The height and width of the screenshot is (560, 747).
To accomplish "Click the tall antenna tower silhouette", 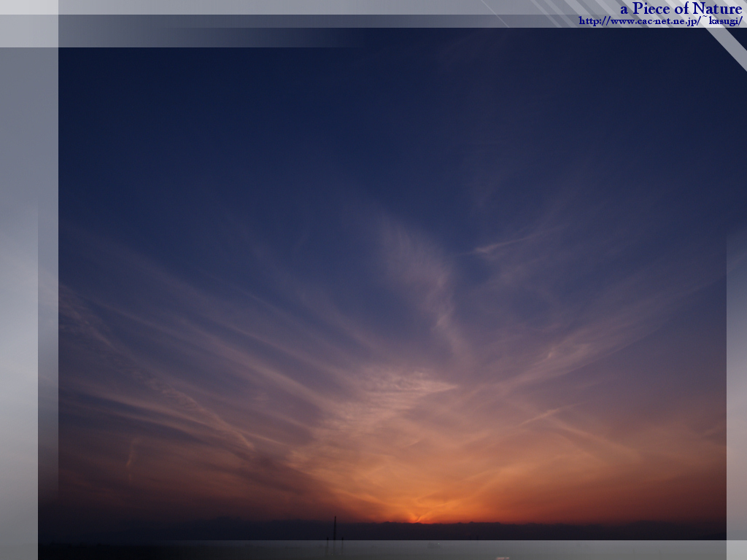I will (x=334, y=529).
